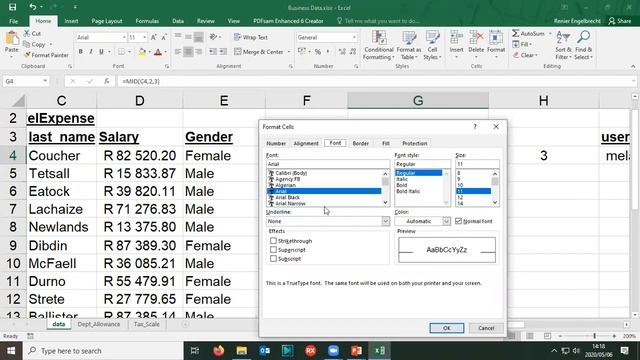The height and width of the screenshot is (360, 640).
Task: Switch to the Alignment tab in dialog
Action: (306, 143)
